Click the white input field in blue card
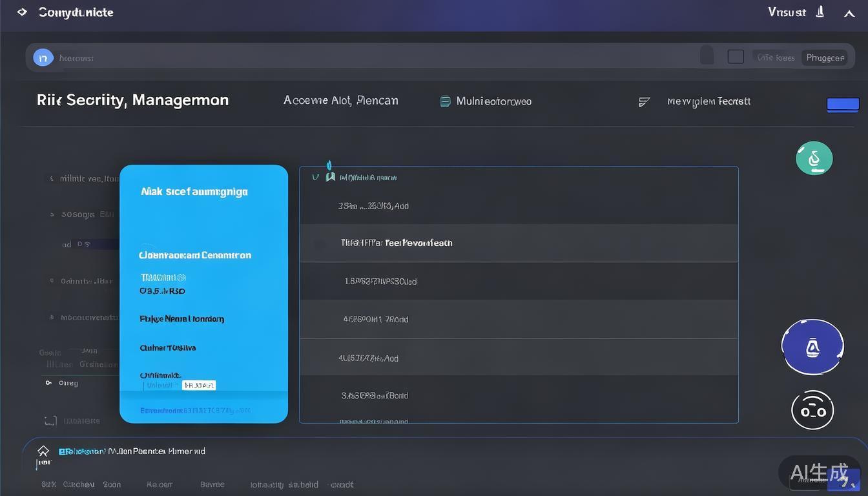This screenshot has height=496, width=868. [x=198, y=386]
